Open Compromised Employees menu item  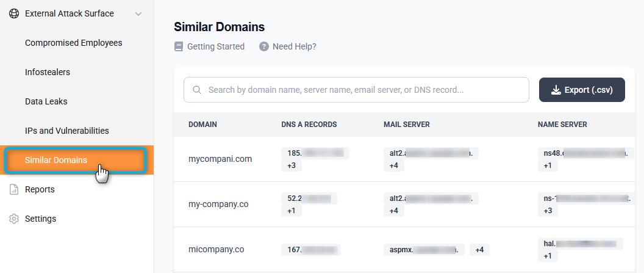[73, 43]
